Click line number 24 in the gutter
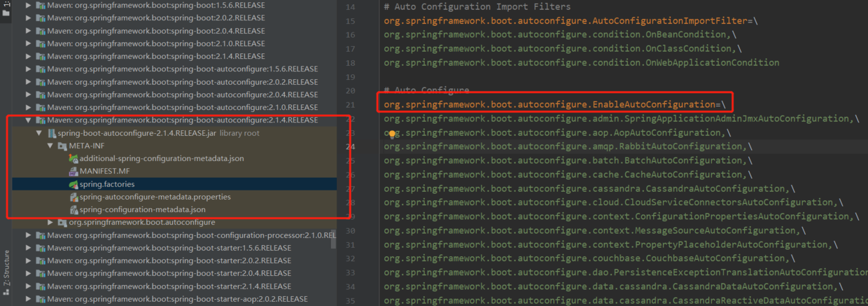This screenshot has height=306, width=868. tap(351, 147)
